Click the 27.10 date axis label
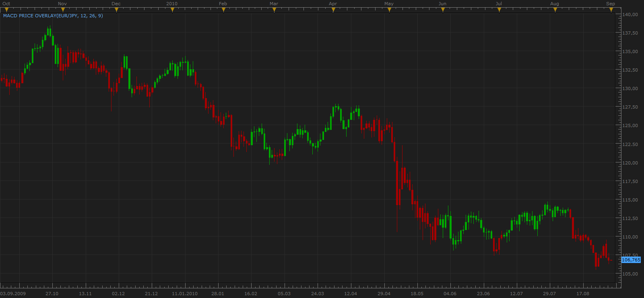644x298 pixels. [52, 294]
